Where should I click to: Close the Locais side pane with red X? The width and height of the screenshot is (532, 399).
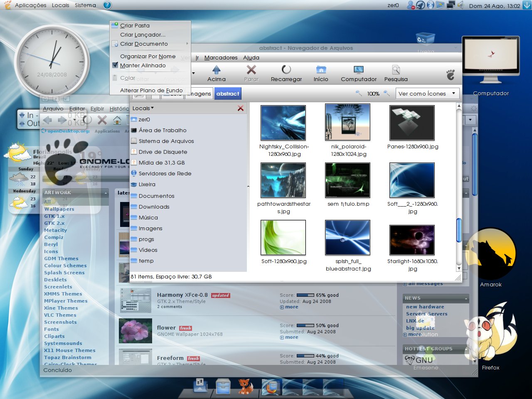[240, 108]
